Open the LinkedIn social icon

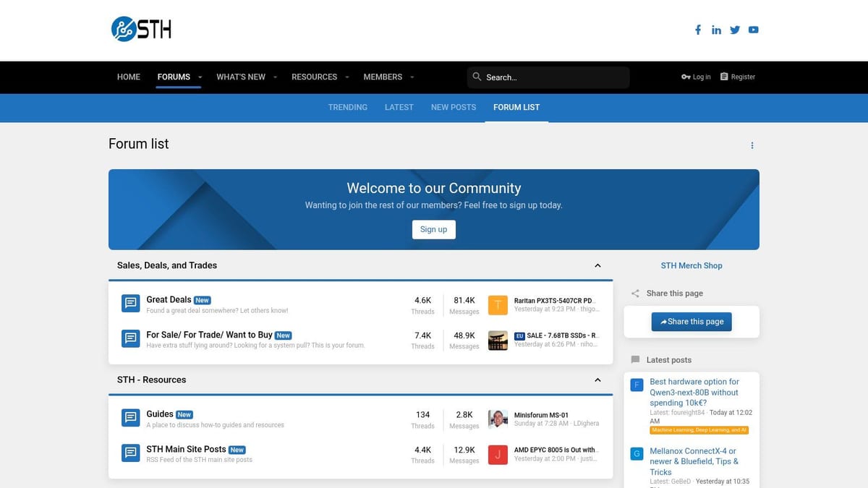[x=716, y=30]
